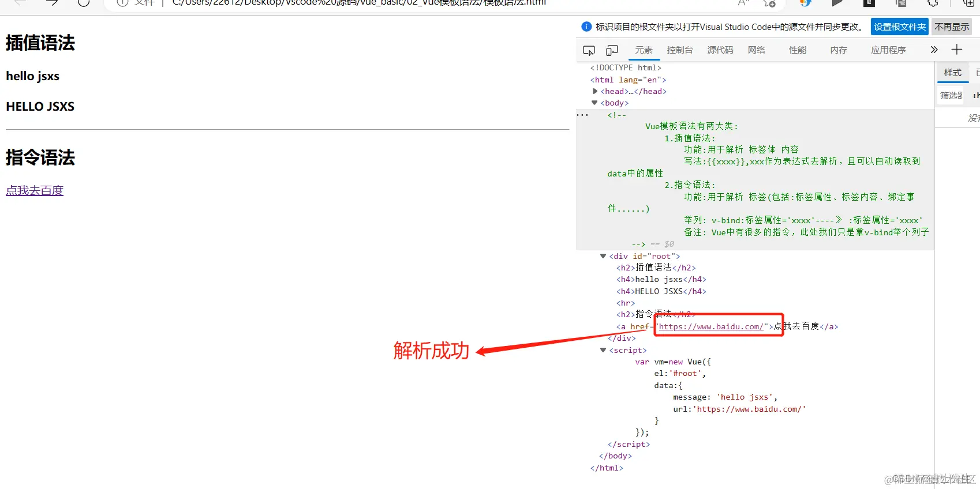Click the var vm=new Vue({ line
Viewport: 980px width, 489px height.
tap(673, 362)
